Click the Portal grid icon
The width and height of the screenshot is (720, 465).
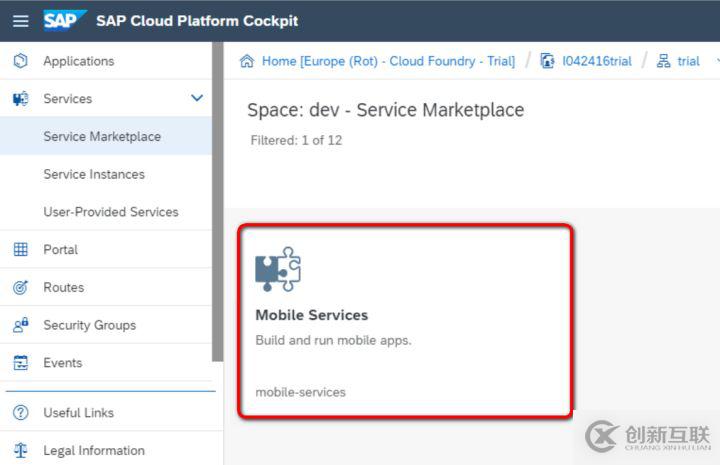pyautogui.click(x=20, y=250)
